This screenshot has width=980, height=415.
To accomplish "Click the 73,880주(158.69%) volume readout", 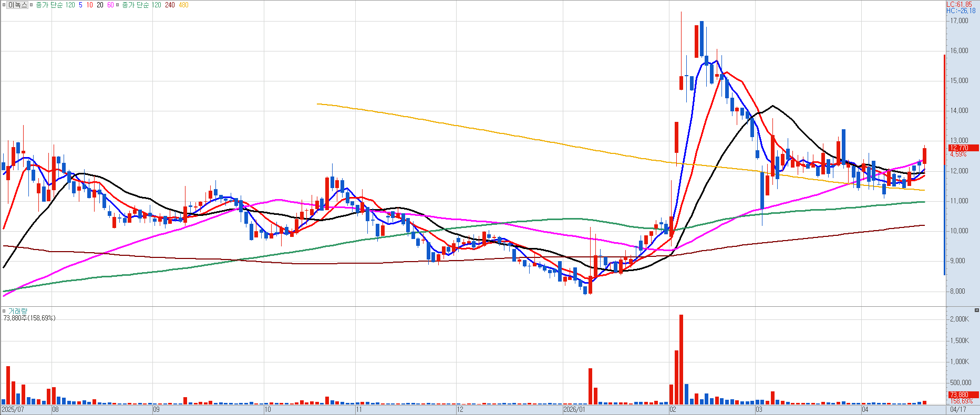I will tap(29, 318).
